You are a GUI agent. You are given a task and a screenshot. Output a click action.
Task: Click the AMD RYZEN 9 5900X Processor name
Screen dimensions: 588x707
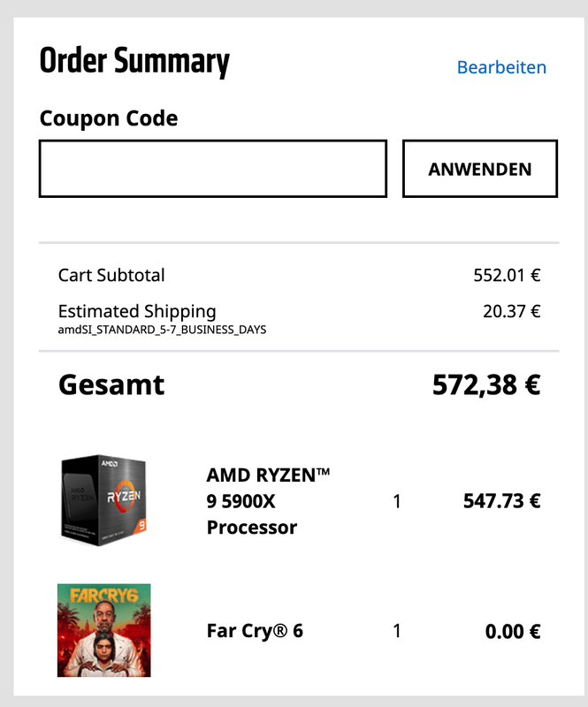pyautogui.click(x=267, y=501)
